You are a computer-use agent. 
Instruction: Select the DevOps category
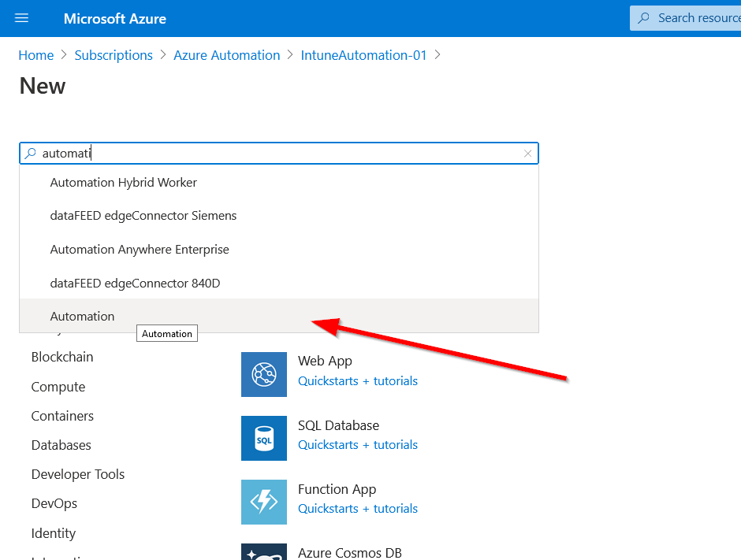(54, 504)
